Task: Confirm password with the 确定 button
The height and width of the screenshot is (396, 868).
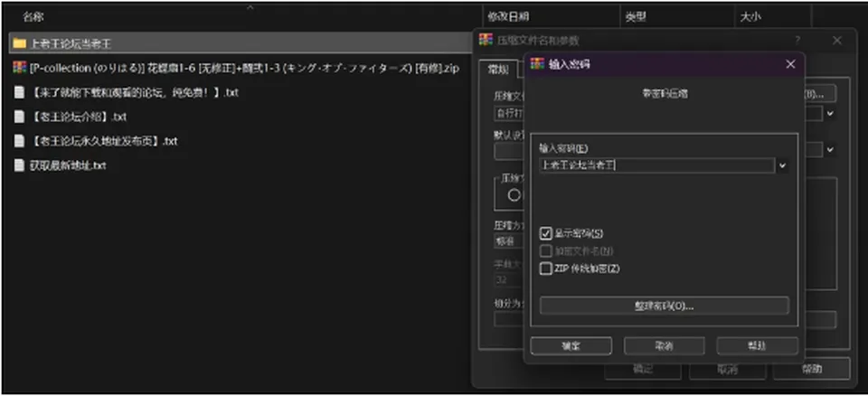Action: (571, 345)
